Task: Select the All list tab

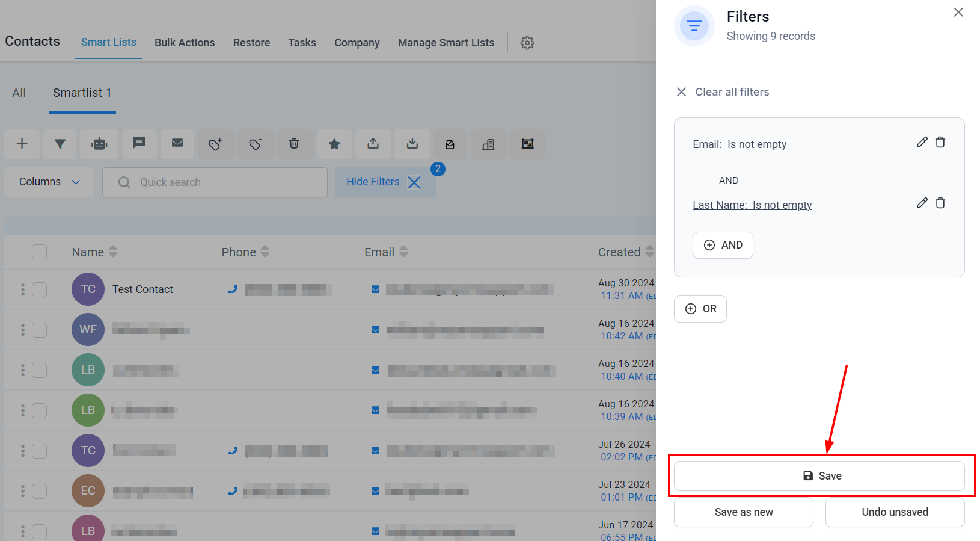Action: 19,93
